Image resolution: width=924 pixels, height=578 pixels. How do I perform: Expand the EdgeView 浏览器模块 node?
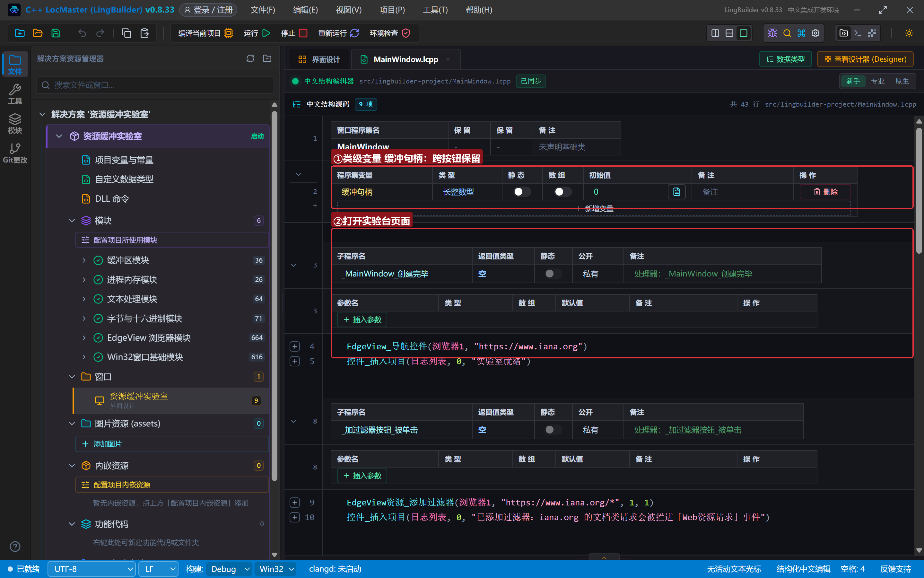coord(84,337)
